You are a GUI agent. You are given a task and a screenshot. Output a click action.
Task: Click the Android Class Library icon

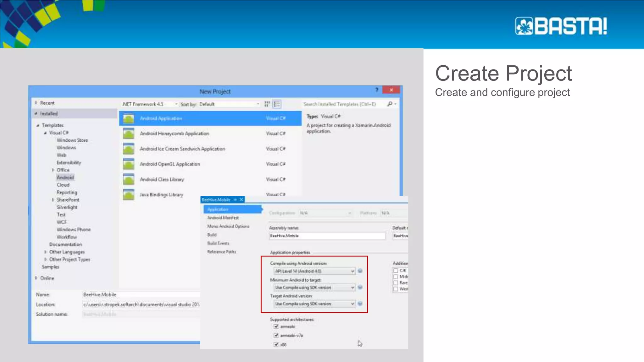click(x=129, y=179)
